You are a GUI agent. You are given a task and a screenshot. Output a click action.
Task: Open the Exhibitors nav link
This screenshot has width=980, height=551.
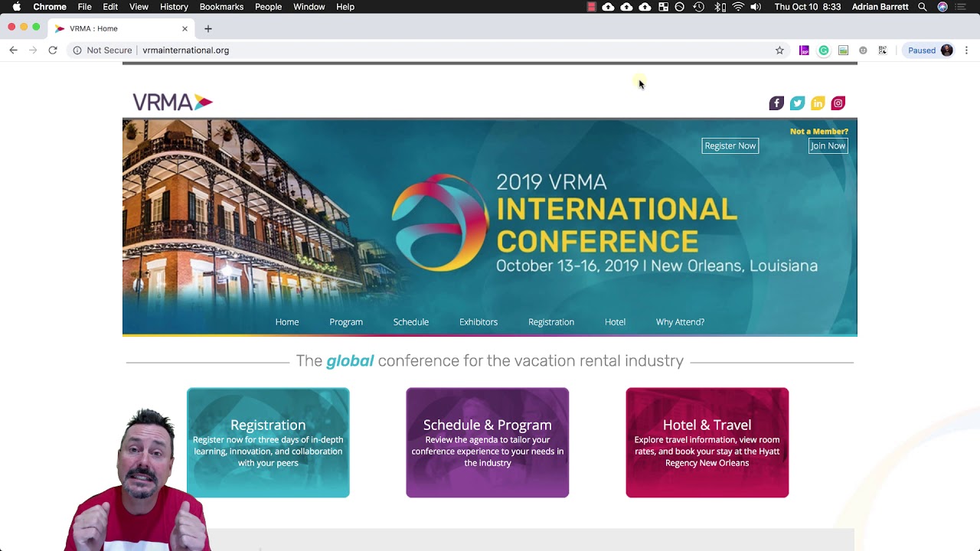click(x=479, y=322)
